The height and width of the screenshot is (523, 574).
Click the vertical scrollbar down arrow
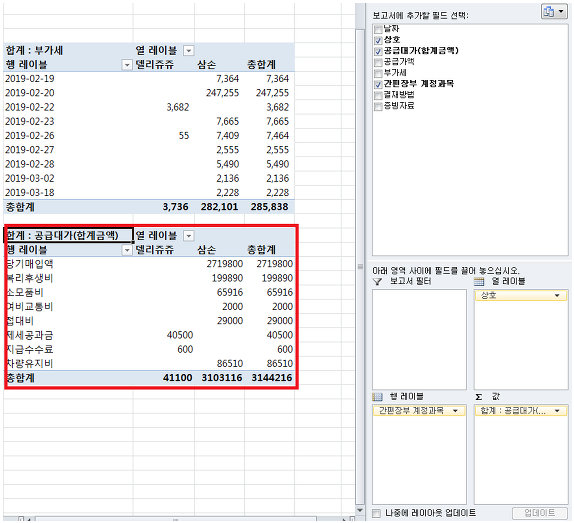(x=360, y=510)
